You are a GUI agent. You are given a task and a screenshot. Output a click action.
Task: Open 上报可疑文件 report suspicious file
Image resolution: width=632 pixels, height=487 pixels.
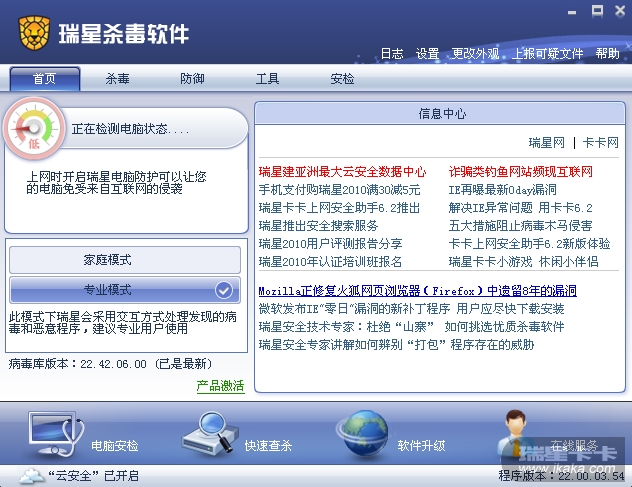click(547, 54)
